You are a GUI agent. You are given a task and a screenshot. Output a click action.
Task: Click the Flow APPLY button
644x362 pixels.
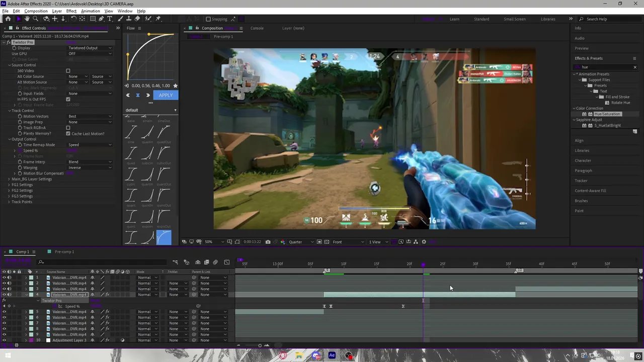pos(166,95)
